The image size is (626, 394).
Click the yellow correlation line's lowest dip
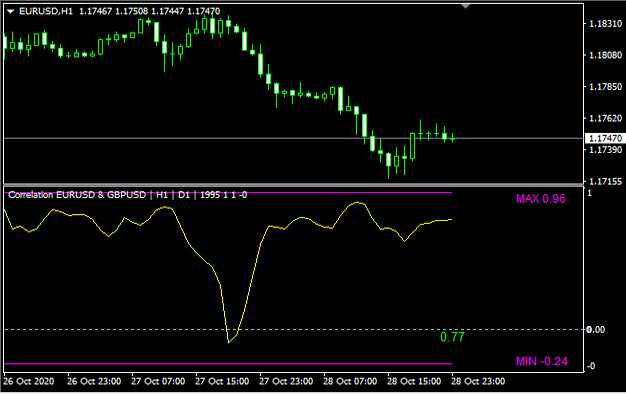point(229,342)
